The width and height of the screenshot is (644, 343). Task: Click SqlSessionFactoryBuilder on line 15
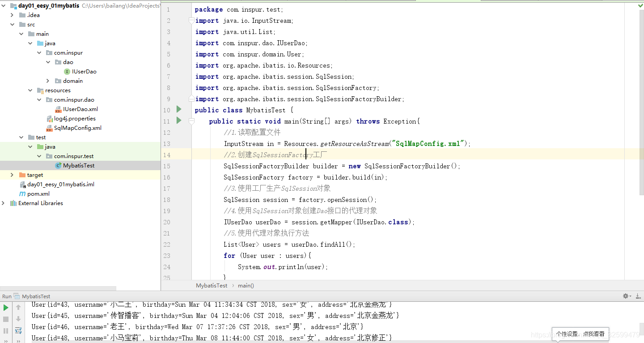267,166
